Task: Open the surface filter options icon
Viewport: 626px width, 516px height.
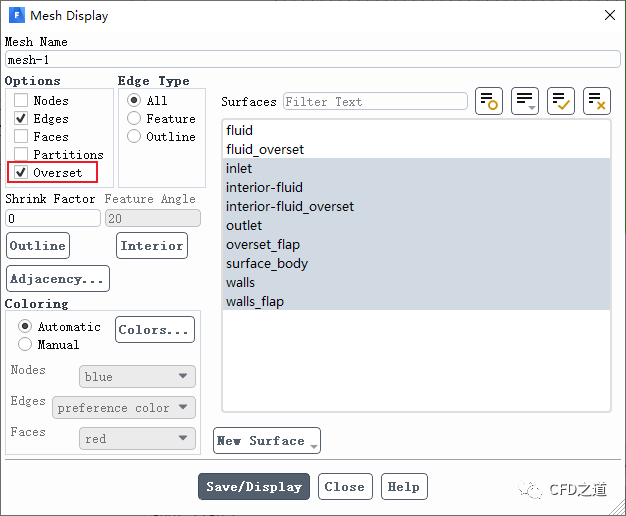Action: pos(525,101)
